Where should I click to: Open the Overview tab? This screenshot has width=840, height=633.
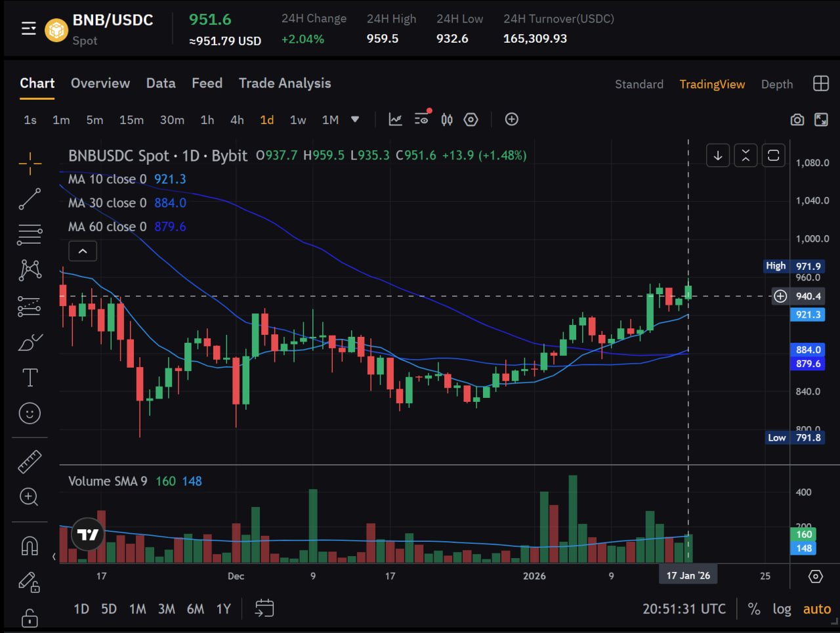(100, 83)
